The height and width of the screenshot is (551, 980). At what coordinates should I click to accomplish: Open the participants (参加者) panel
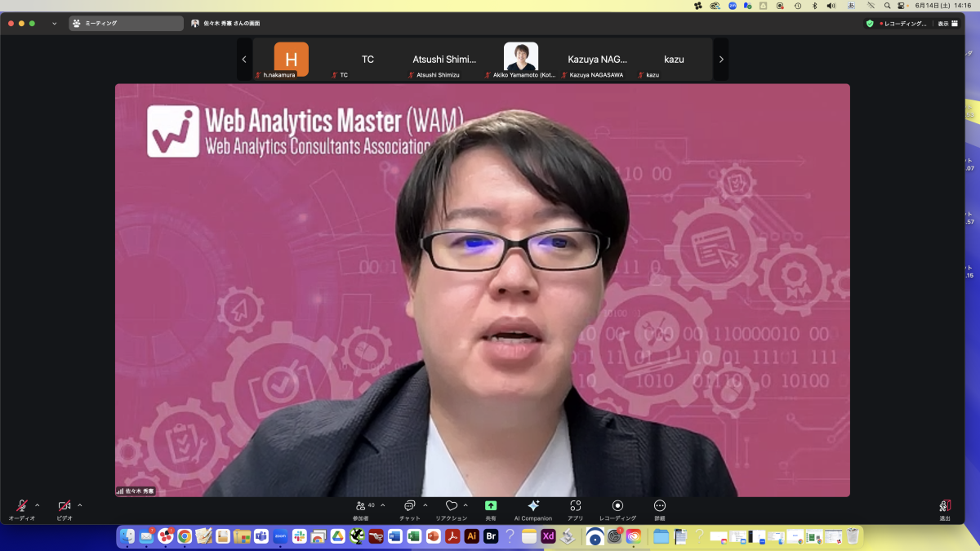coord(361,506)
